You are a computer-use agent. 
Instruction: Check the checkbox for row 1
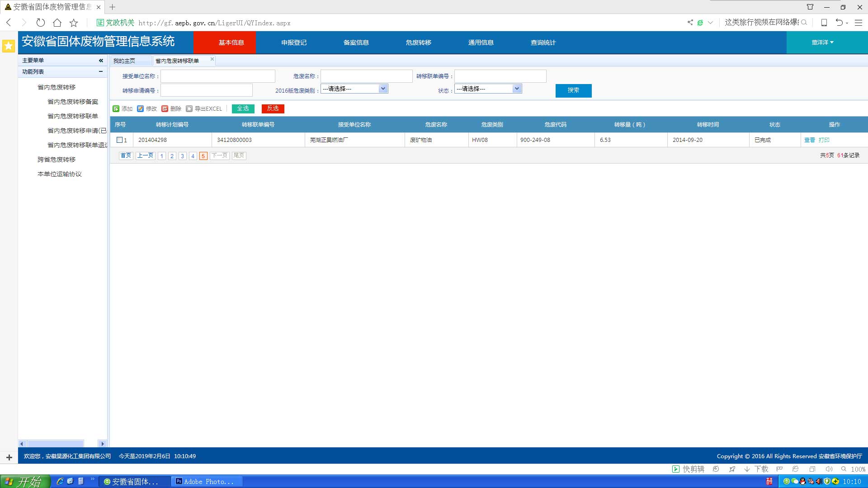(120, 140)
